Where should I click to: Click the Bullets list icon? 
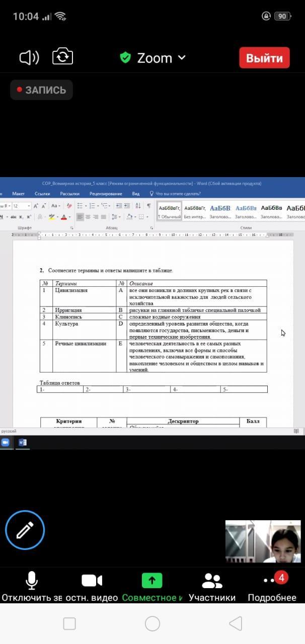(x=81, y=206)
